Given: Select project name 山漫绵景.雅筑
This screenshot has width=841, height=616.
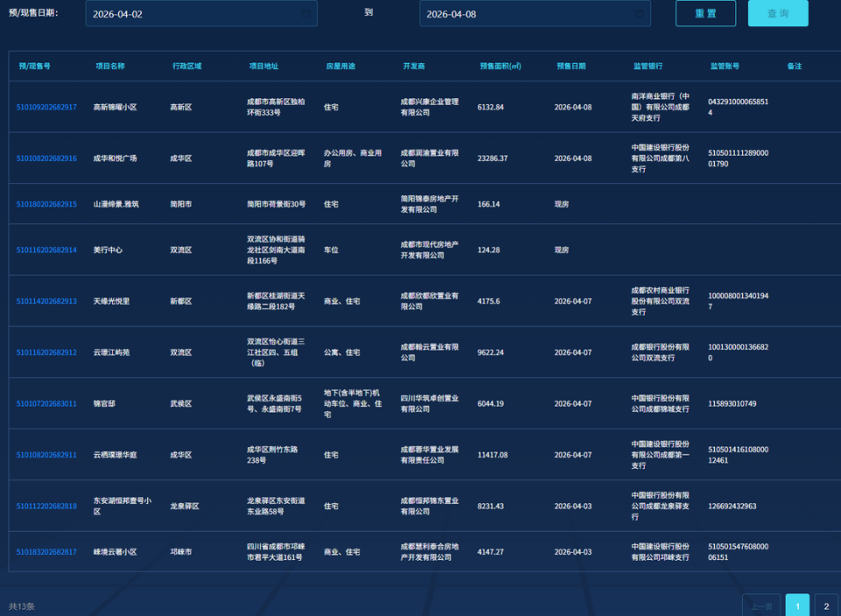Looking at the screenshot, I should click(116, 204).
